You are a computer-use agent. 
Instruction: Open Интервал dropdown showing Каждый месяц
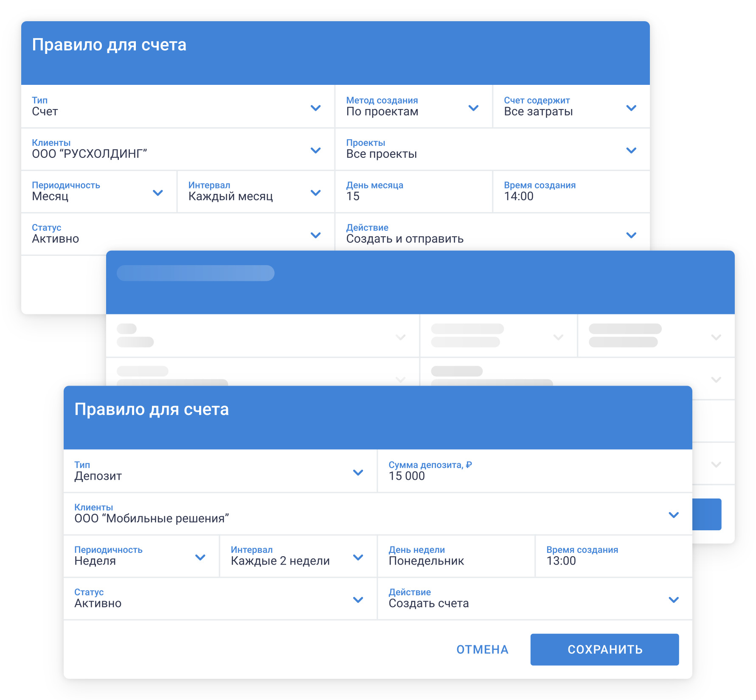pyautogui.click(x=256, y=192)
